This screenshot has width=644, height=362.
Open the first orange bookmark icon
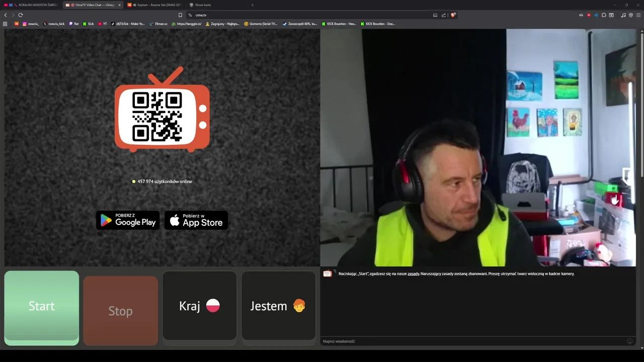16,24
